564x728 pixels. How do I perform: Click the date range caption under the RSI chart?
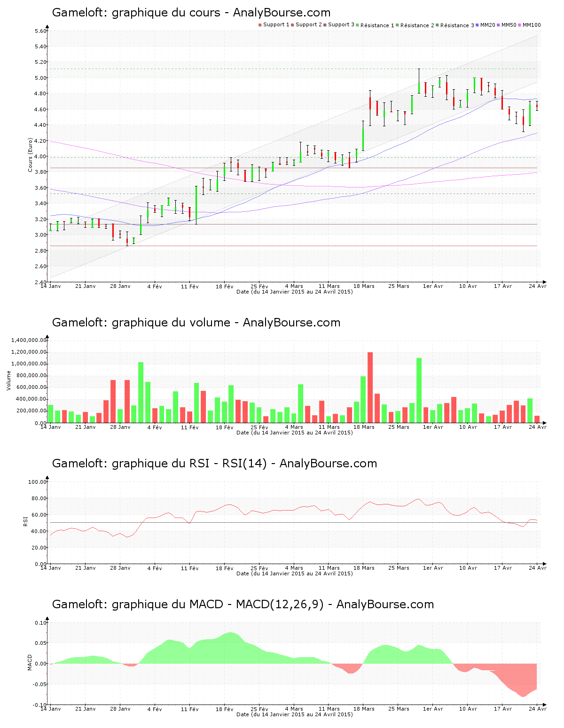(294, 573)
